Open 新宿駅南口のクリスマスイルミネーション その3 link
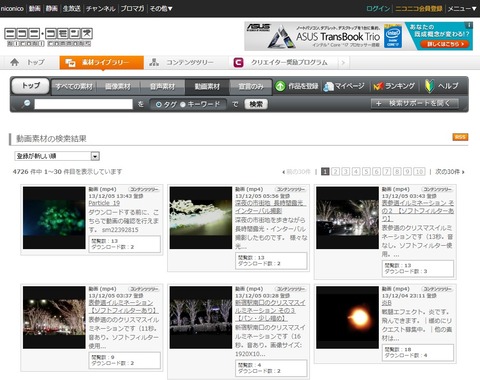Viewport: 480px width, 380px height. point(270,310)
